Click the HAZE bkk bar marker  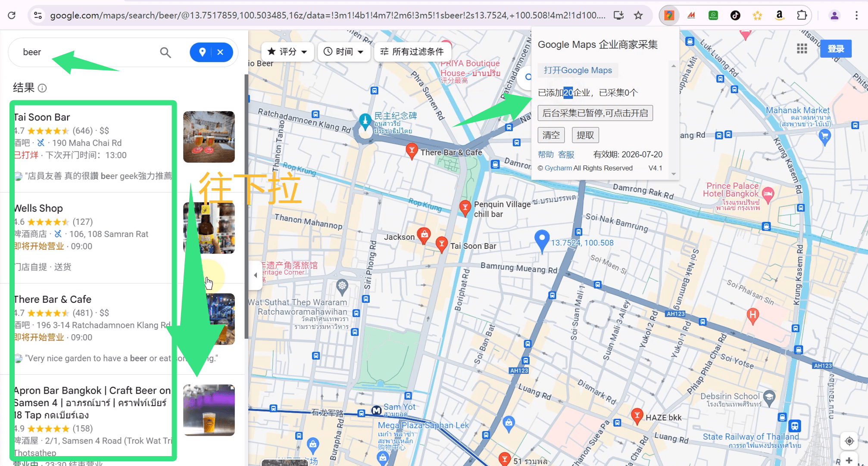[637, 416]
